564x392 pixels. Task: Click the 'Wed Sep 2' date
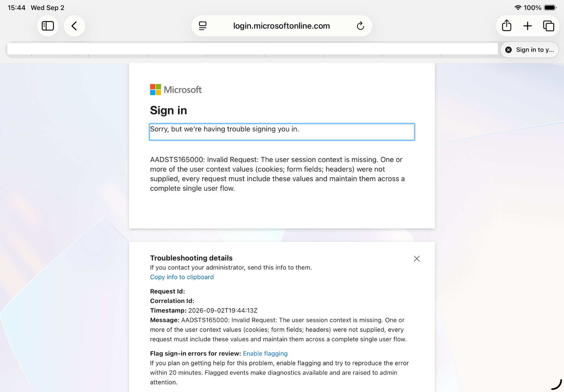tap(48, 8)
